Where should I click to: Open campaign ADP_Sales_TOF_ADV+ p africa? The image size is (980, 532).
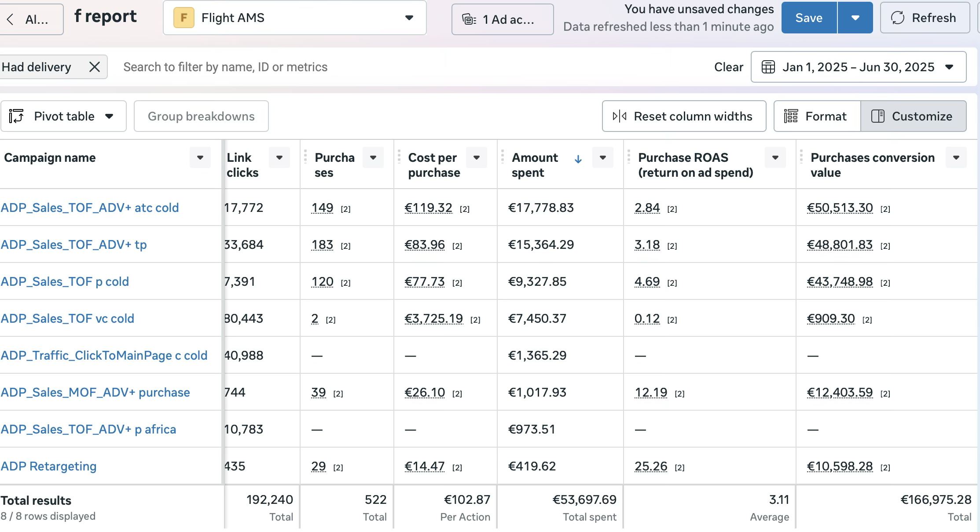[x=88, y=429]
